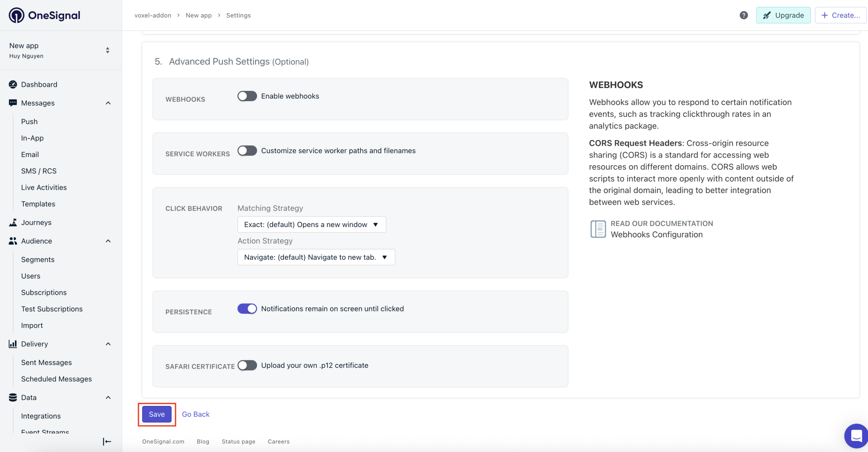868x452 pixels.
Task: Click the OneSignal logo icon
Action: pyautogui.click(x=16, y=15)
